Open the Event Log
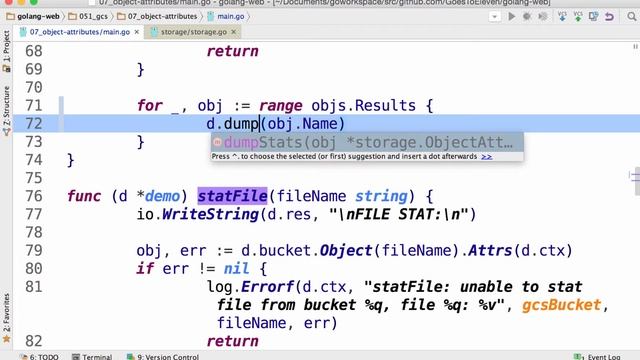The width and height of the screenshot is (640, 360). click(x=597, y=357)
